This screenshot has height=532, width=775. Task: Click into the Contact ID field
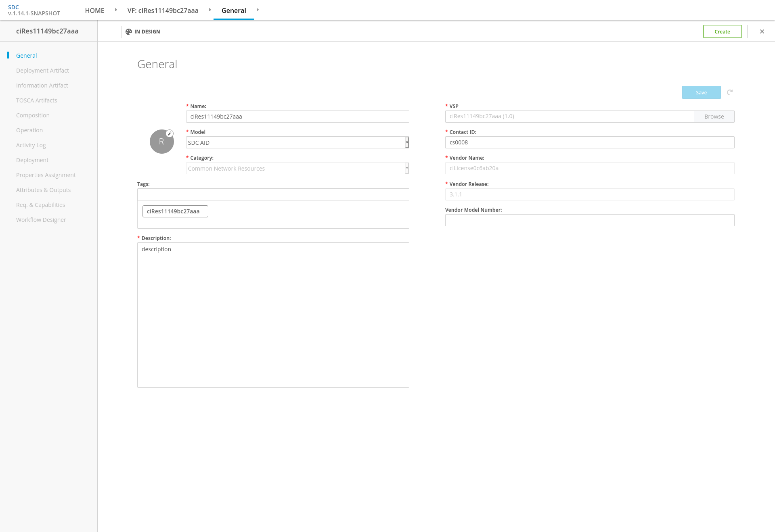tap(589, 142)
